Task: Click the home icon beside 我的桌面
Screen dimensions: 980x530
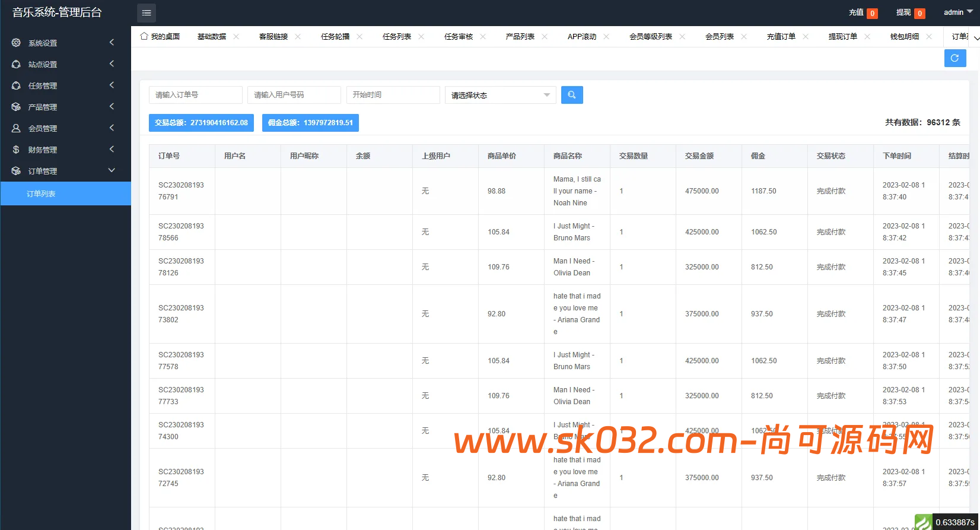Action: [x=144, y=36]
